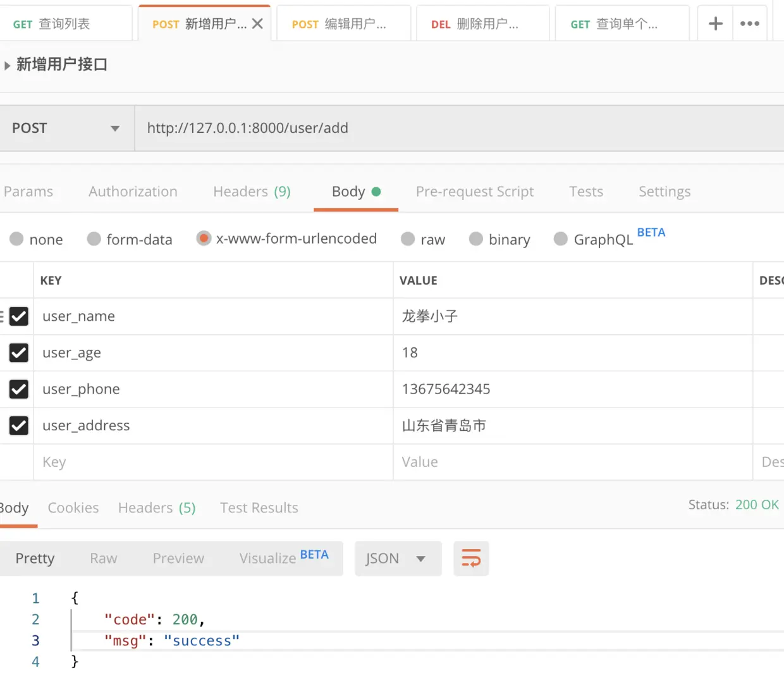Image resolution: width=784 pixels, height=682 pixels.
Task: Open a new request tab with the plus icon
Action: (714, 23)
